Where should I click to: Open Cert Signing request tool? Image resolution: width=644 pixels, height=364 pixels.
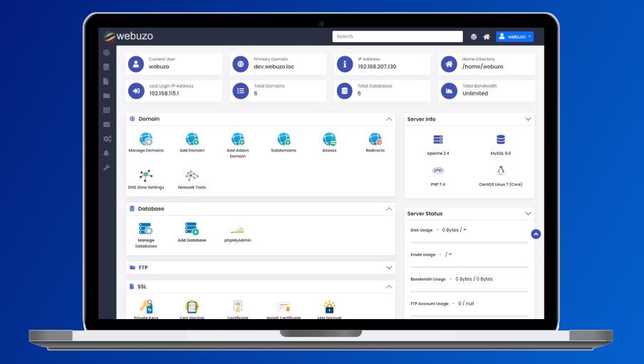click(192, 306)
